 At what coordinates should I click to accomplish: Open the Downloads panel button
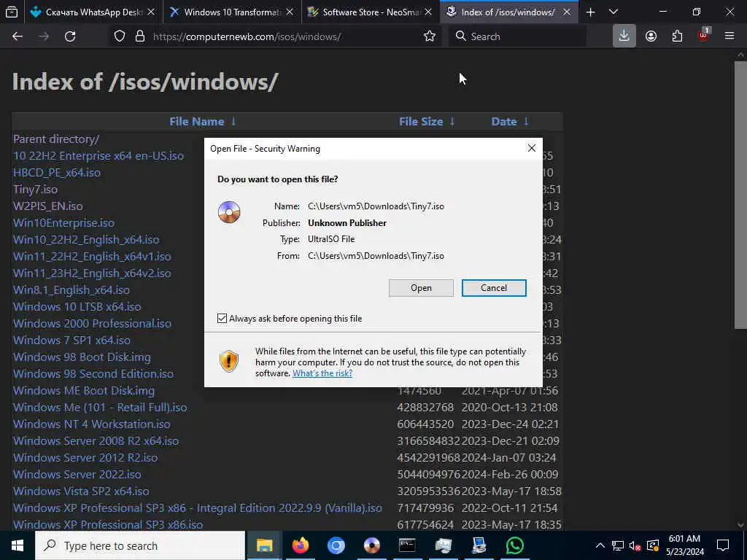pos(624,36)
